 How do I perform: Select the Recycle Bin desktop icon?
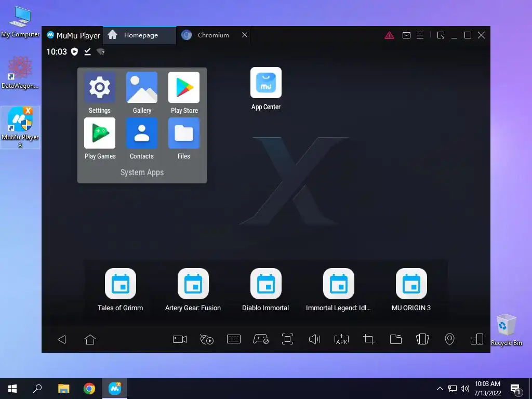(x=506, y=330)
